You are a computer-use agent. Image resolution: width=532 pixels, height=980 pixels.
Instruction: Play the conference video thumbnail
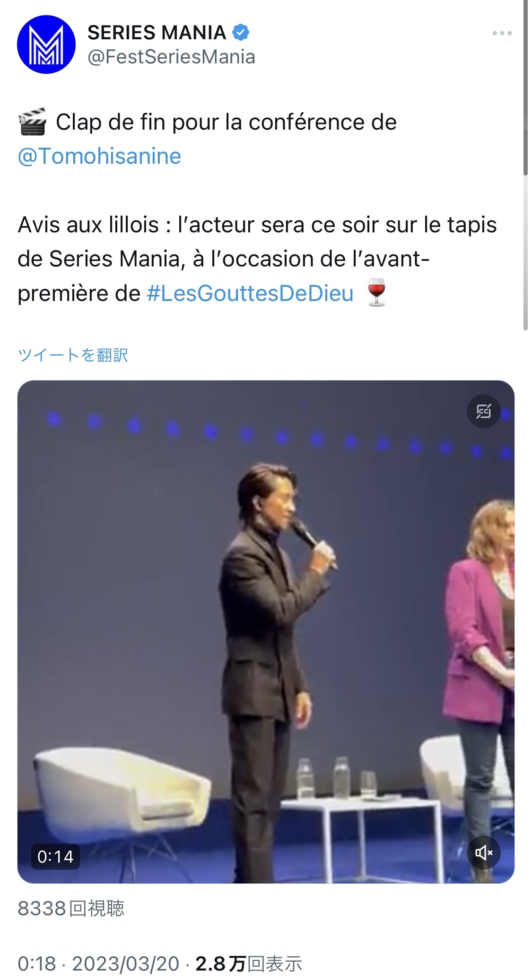pos(266,632)
